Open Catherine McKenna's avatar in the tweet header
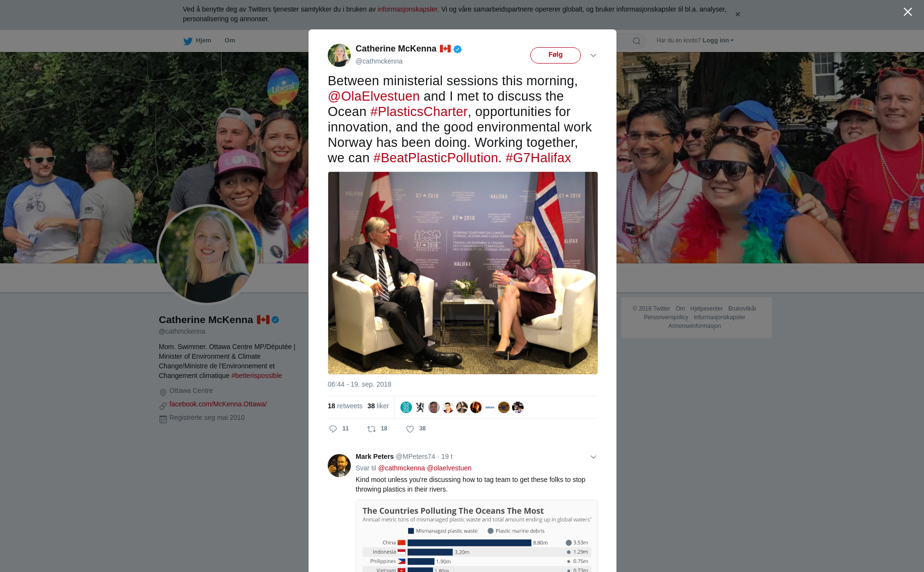 [339, 55]
